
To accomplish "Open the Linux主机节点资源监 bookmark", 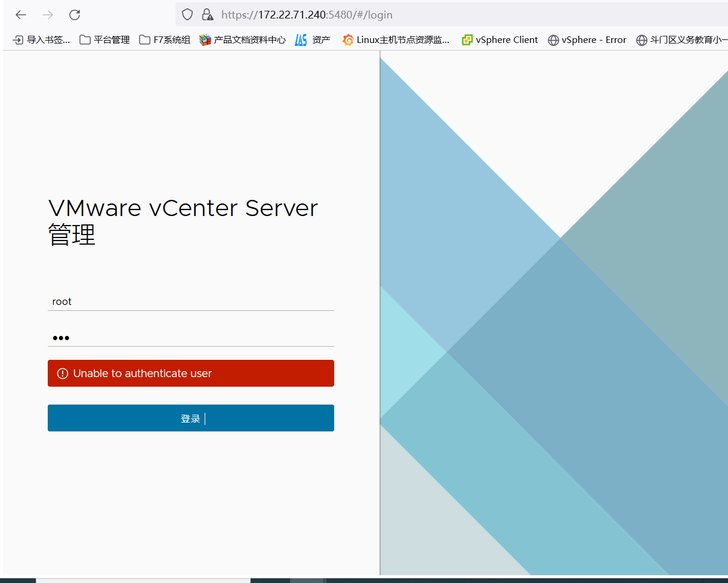I will point(396,40).
